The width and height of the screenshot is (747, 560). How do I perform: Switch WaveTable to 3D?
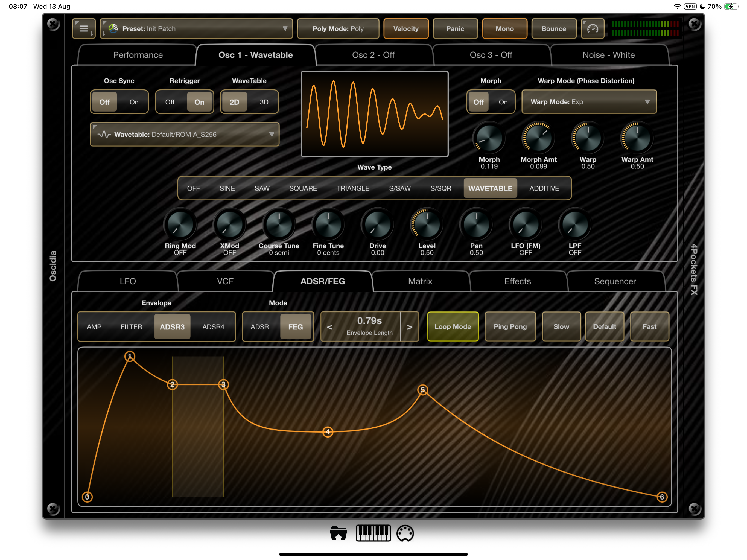264,102
